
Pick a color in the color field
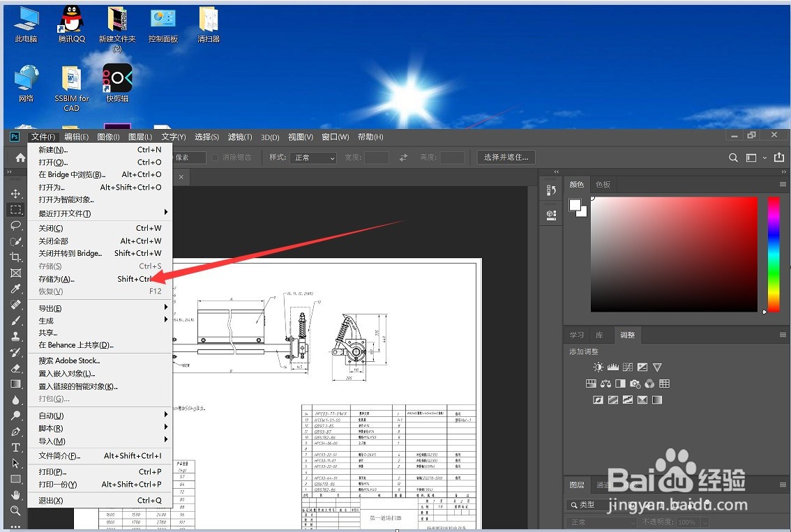674,254
